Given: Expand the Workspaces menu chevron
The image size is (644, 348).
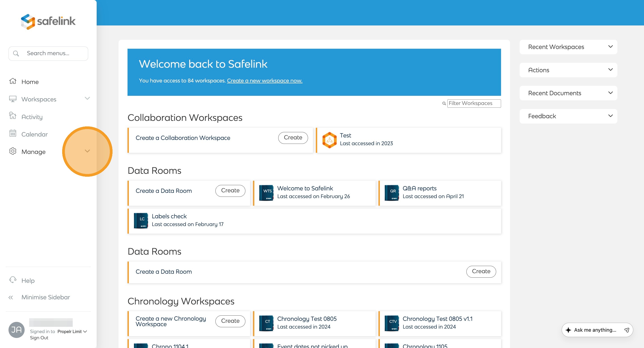Looking at the screenshot, I should (x=87, y=99).
